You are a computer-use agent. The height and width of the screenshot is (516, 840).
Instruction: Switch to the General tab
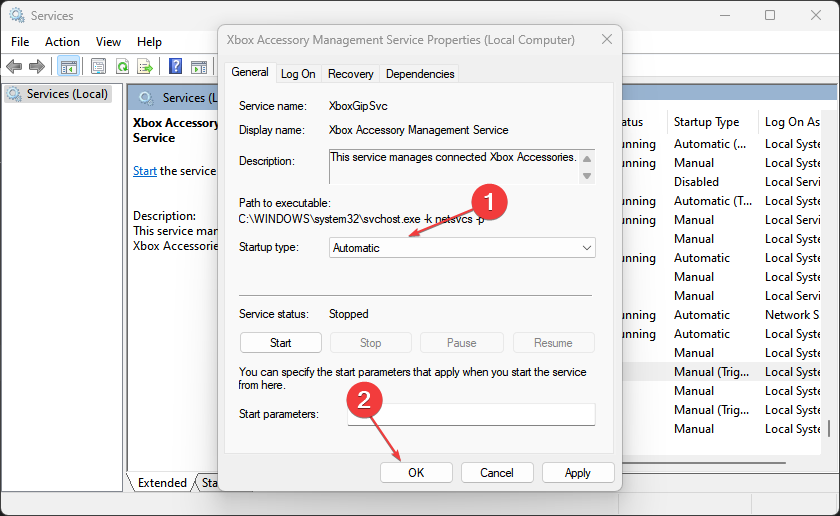(250, 72)
